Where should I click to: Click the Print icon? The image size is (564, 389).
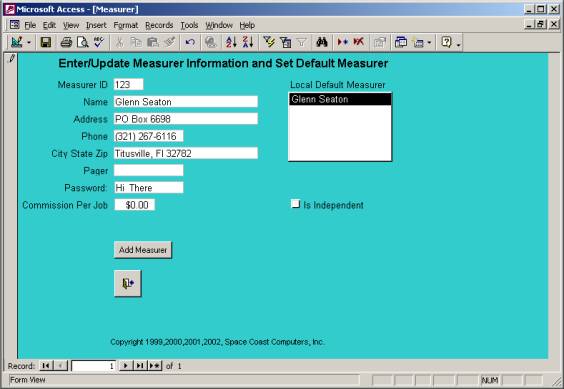click(66, 42)
